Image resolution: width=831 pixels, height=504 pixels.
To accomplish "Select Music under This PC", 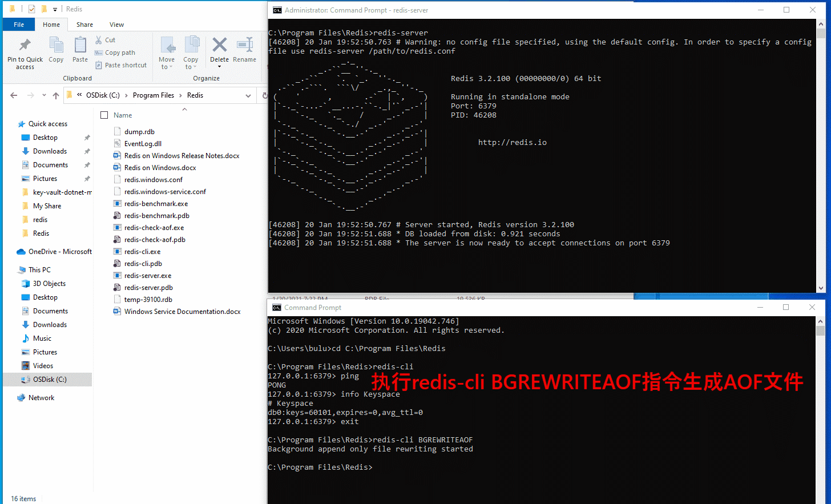I will click(42, 338).
